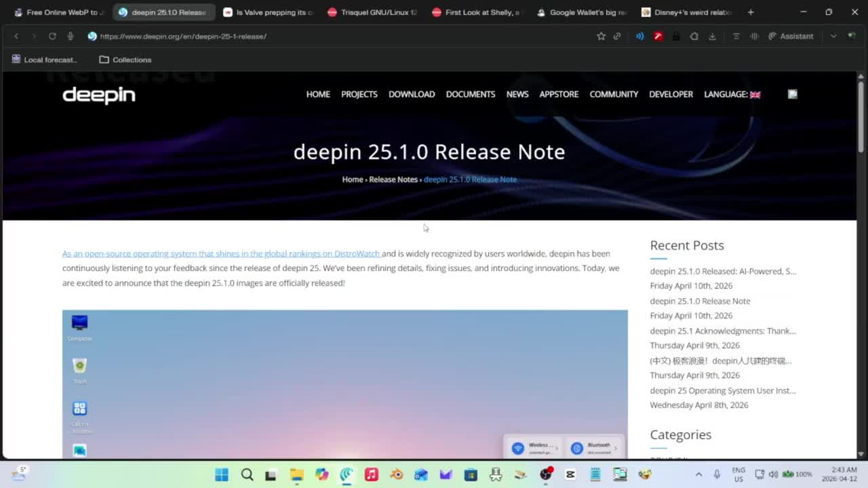
Task: Expand the toolbar chevron next to Assistant
Action: [832, 36]
